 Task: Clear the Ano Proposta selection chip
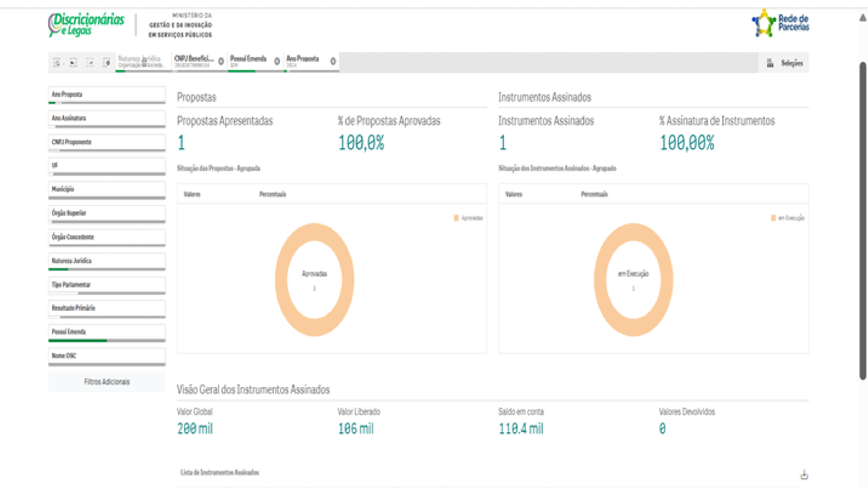(x=333, y=61)
